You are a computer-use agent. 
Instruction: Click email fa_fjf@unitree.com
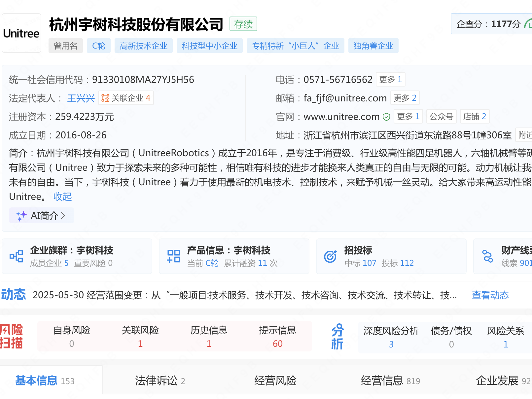pyautogui.click(x=345, y=98)
